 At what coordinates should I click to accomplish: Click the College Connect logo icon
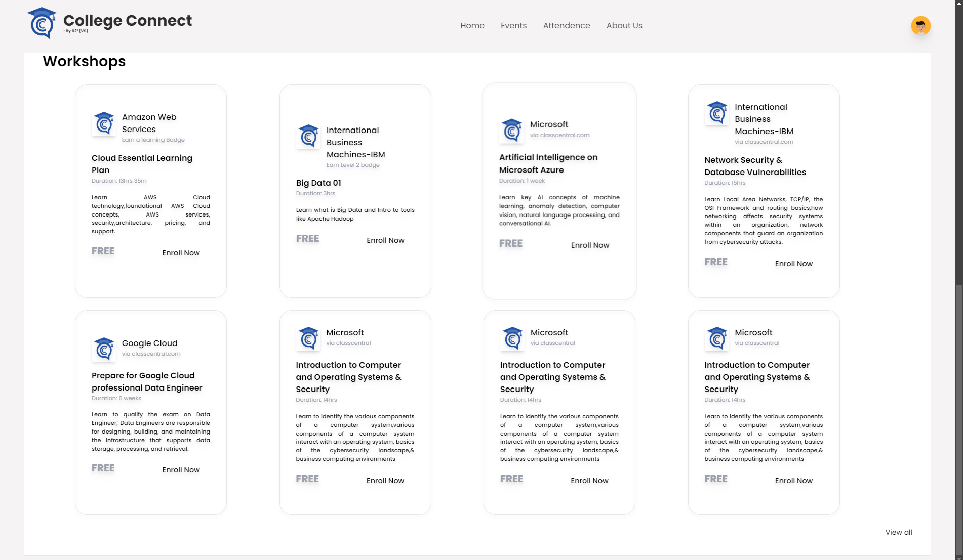pyautogui.click(x=42, y=23)
